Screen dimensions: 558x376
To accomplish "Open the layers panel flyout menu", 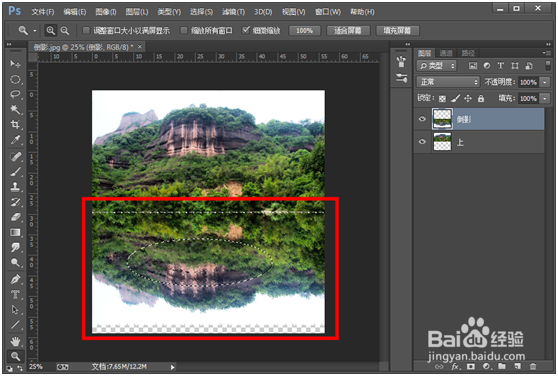I will pos(547,53).
